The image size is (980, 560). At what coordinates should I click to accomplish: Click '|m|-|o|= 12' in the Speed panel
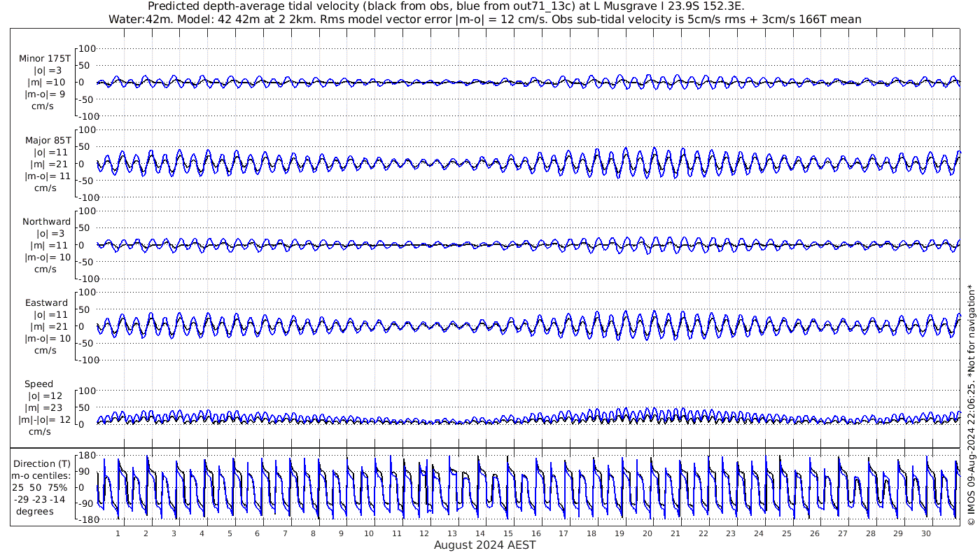[x=45, y=420]
